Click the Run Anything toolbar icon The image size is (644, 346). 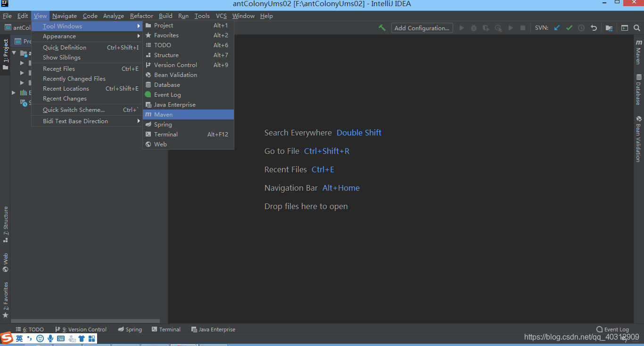625,28
